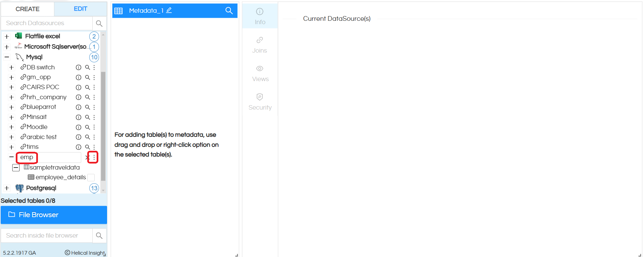
Task: Show info for gm_opp connection
Action: (x=79, y=77)
